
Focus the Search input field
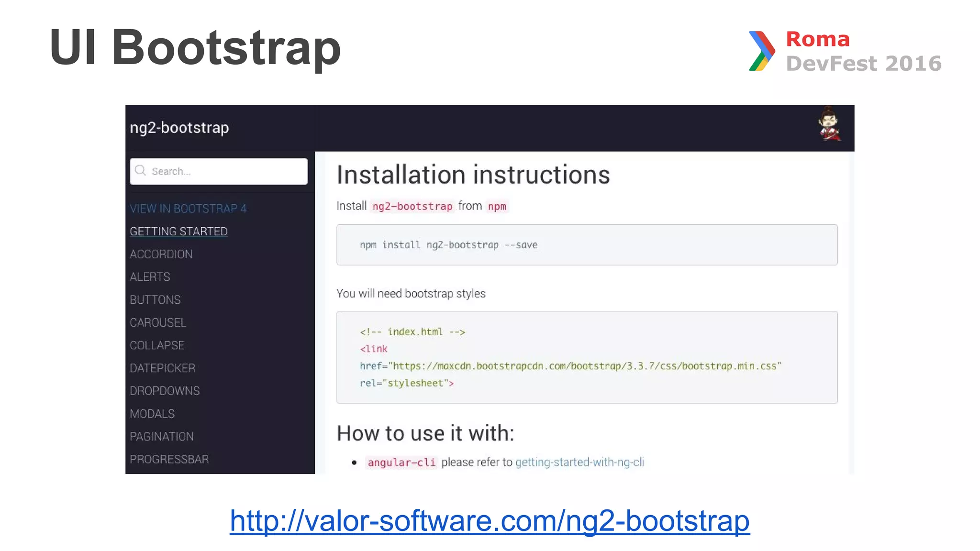(219, 171)
